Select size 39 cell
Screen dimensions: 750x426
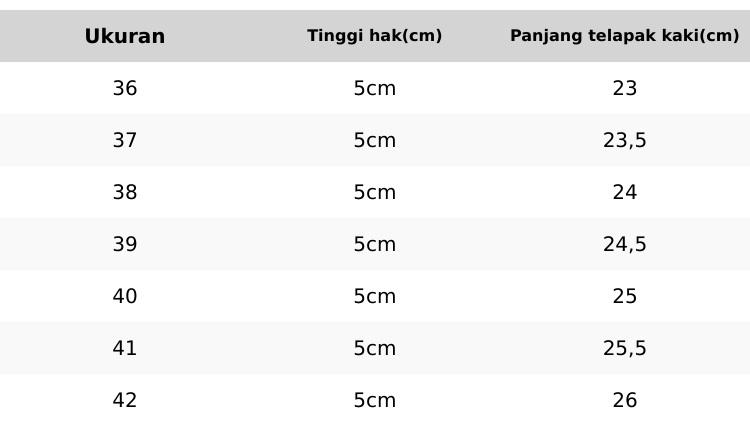[125, 245]
